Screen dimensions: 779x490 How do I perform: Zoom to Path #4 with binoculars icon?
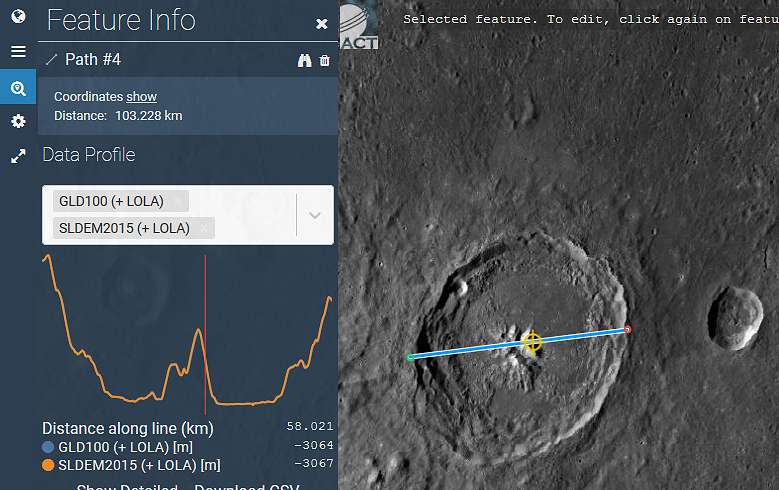305,60
